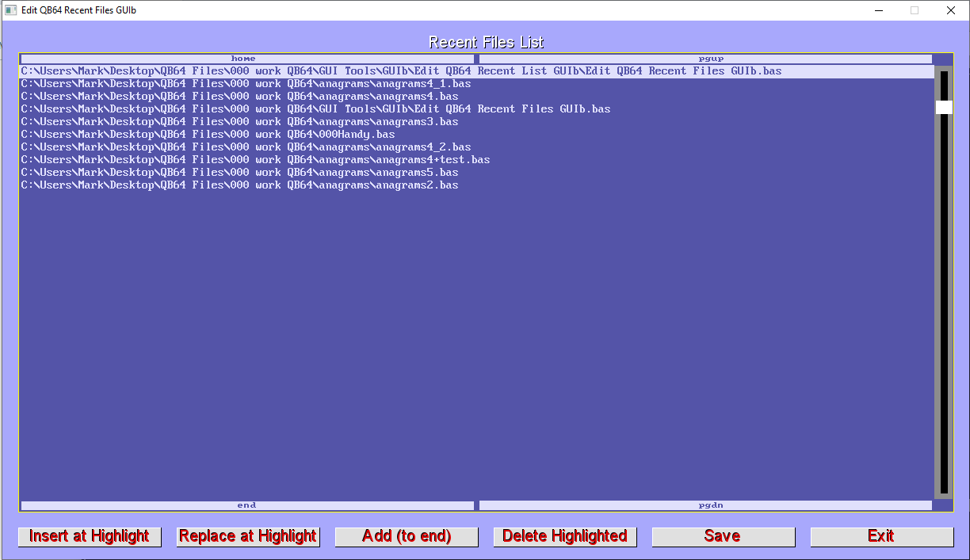The image size is (970, 560).
Task: Close the Edit QB64 Recent Files window
Action: tap(951, 10)
